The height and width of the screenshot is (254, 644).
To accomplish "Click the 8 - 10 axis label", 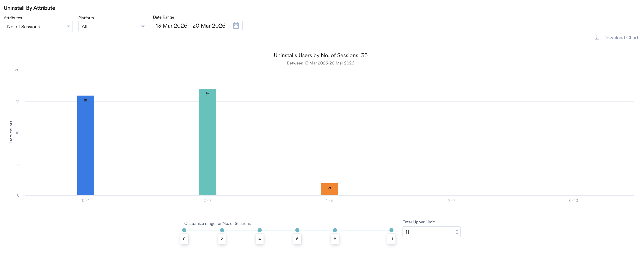I will (573, 201).
